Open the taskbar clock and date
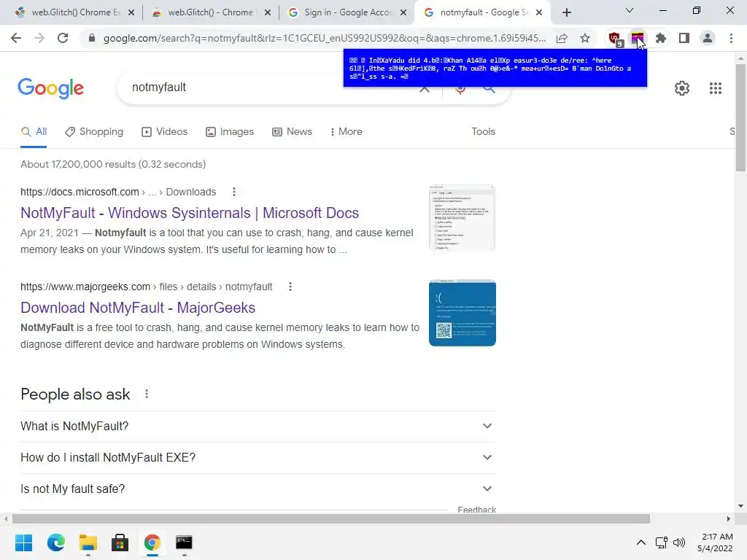 pyautogui.click(x=715, y=542)
